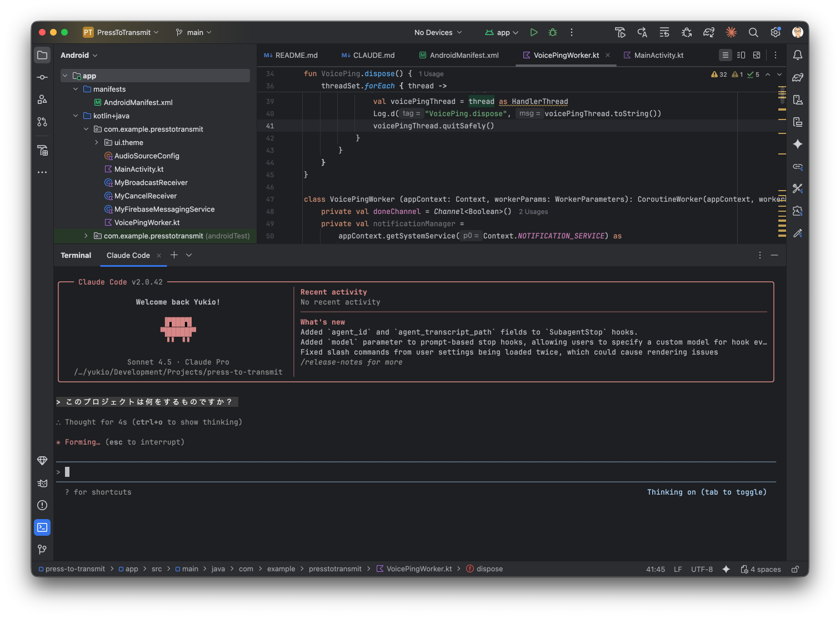The image size is (840, 618).
Task: Open the Gradle tool window
Action: 798,78
